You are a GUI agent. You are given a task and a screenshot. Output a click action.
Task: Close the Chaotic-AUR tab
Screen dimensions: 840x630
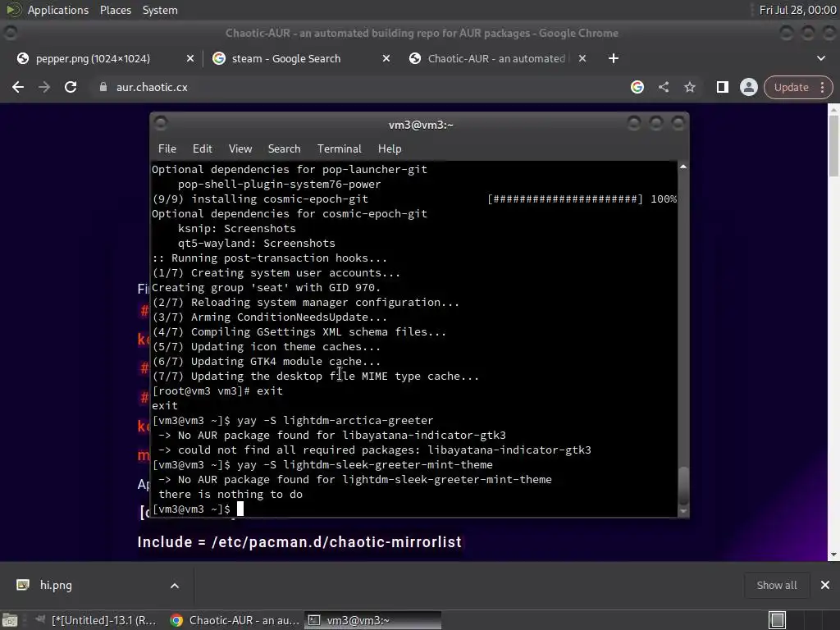[582, 58]
